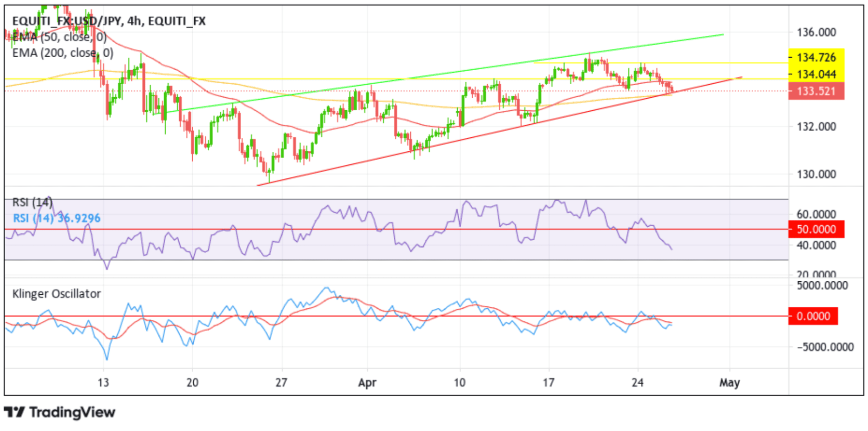The height and width of the screenshot is (431, 868).
Task: Click the 20 date on time axis
Action: (192, 383)
